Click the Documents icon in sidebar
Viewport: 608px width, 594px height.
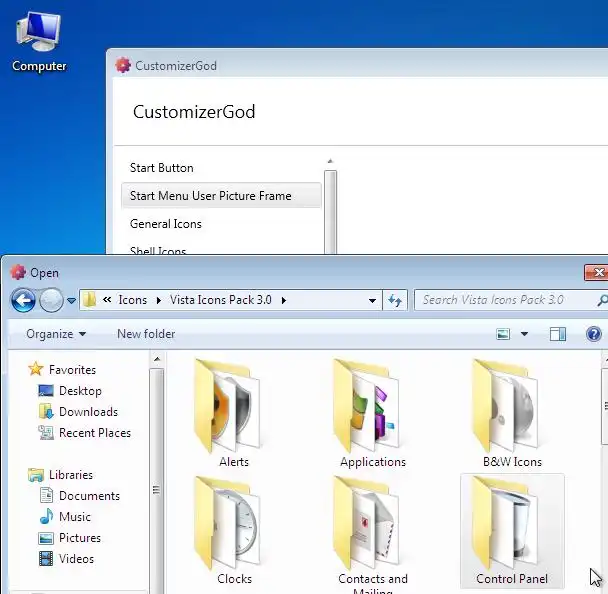pos(46,496)
